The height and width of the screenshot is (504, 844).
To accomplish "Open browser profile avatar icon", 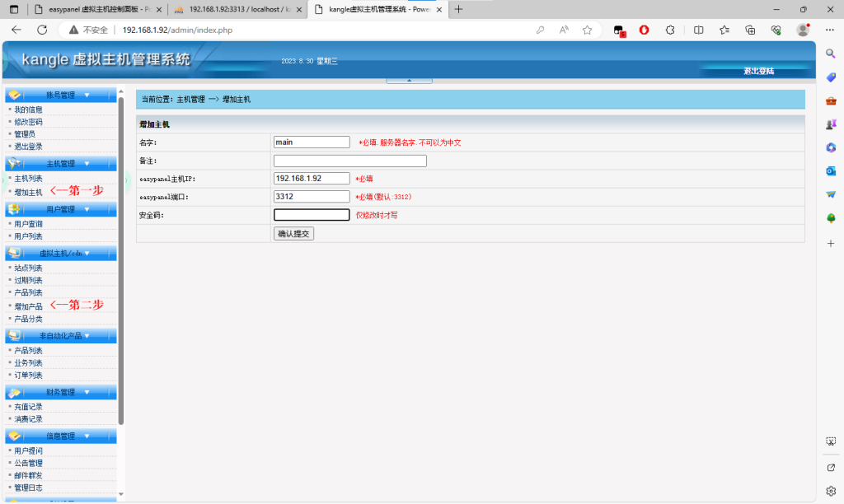I will click(x=803, y=30).
